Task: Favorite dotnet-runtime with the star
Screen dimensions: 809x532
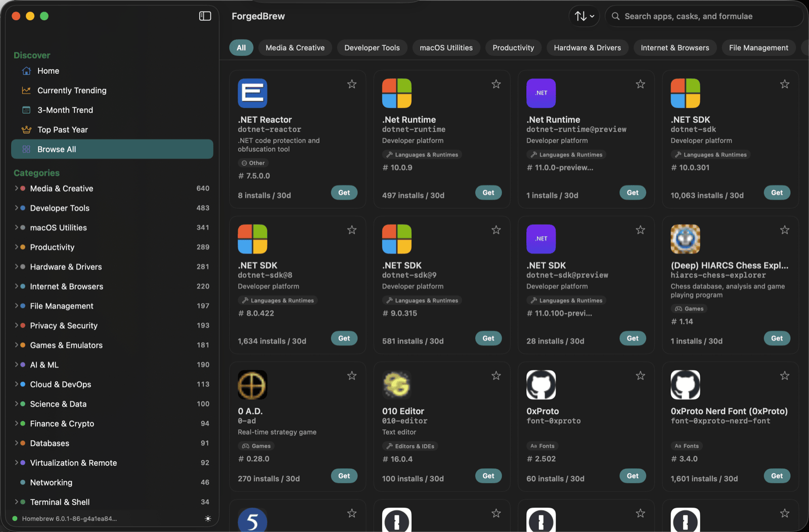Action: [496, 84]
